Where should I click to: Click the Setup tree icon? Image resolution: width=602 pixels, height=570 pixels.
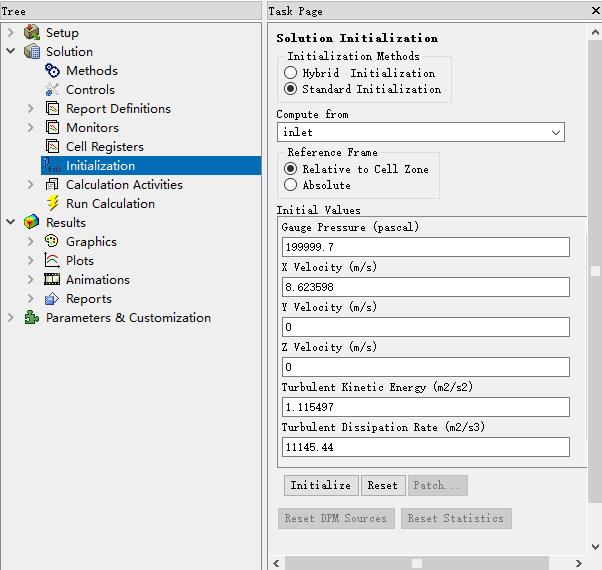click(32, 32)
